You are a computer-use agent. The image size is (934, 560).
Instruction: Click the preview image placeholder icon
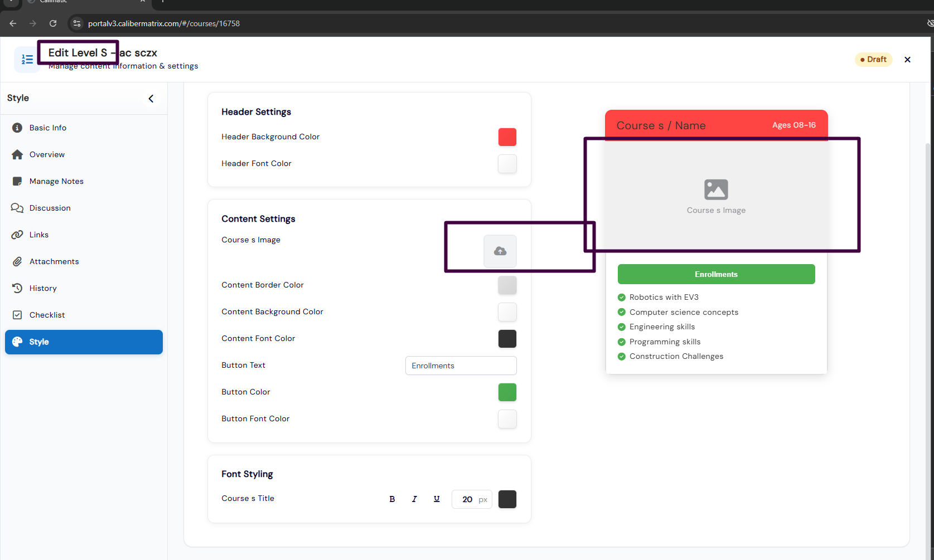pos(717,189)
